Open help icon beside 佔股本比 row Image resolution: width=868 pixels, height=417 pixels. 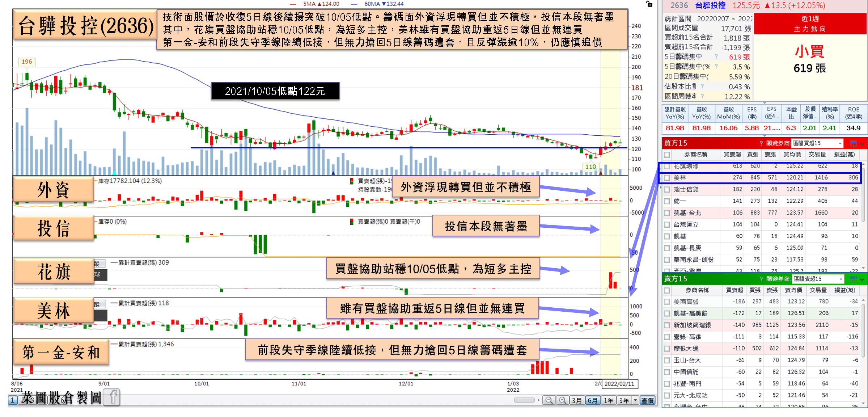[702, 86]
